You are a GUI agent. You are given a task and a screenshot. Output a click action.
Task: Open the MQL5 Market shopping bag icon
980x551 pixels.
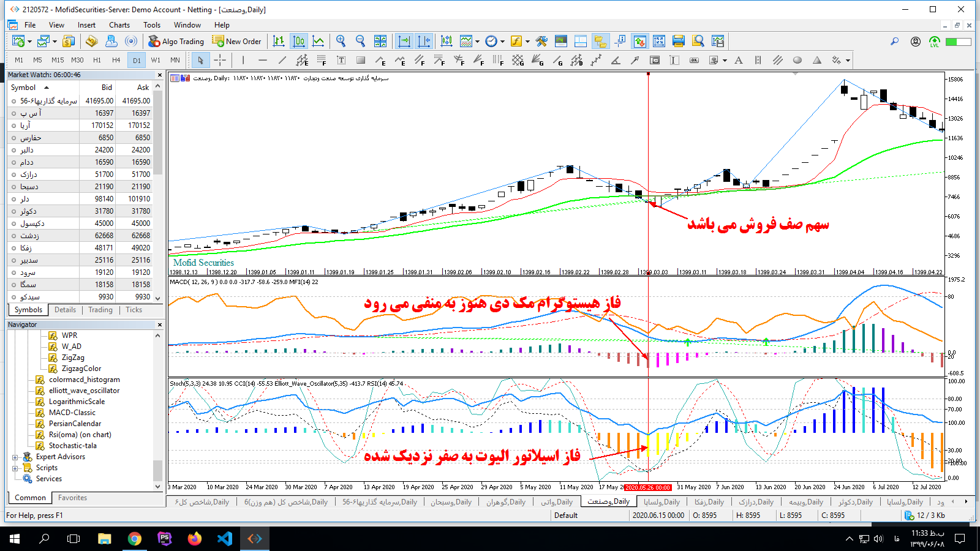point(91,42)
